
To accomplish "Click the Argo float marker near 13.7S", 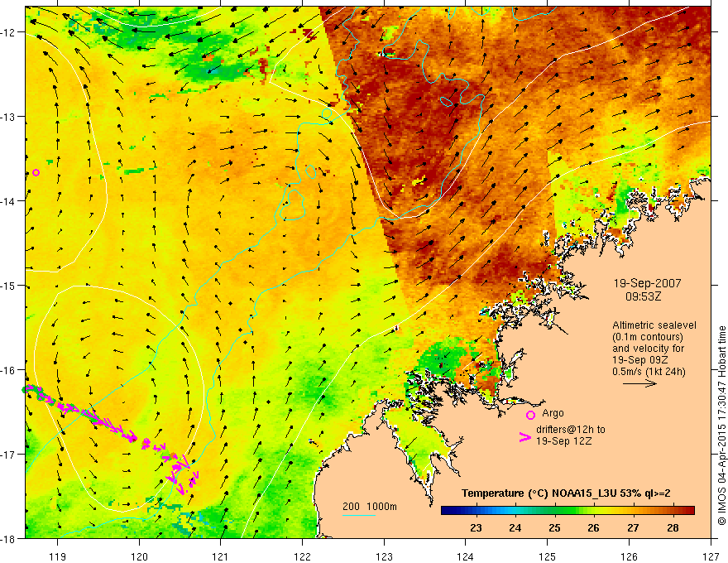I will tap(36, 173).
